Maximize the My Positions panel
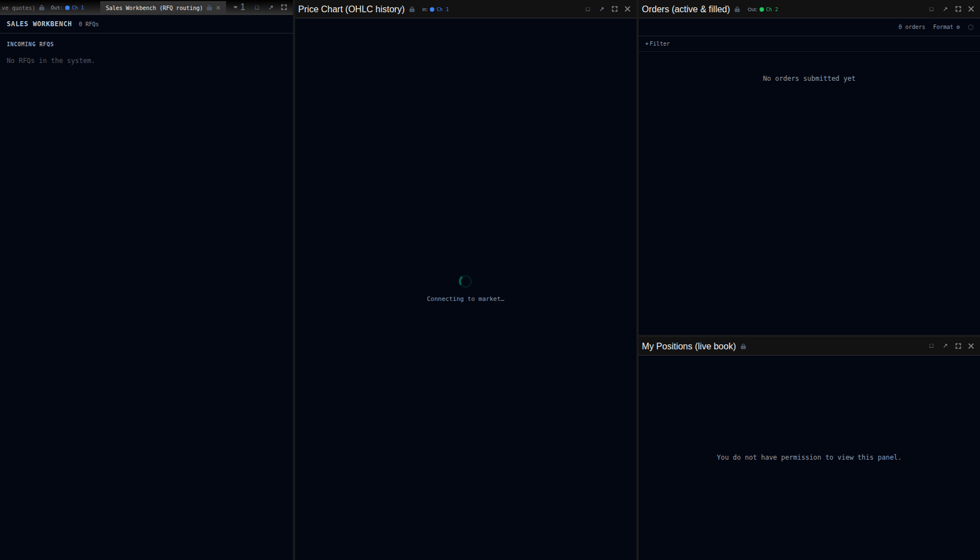Image resolution: width=980 pixels, height=560 pixels. tap(958, 346)
